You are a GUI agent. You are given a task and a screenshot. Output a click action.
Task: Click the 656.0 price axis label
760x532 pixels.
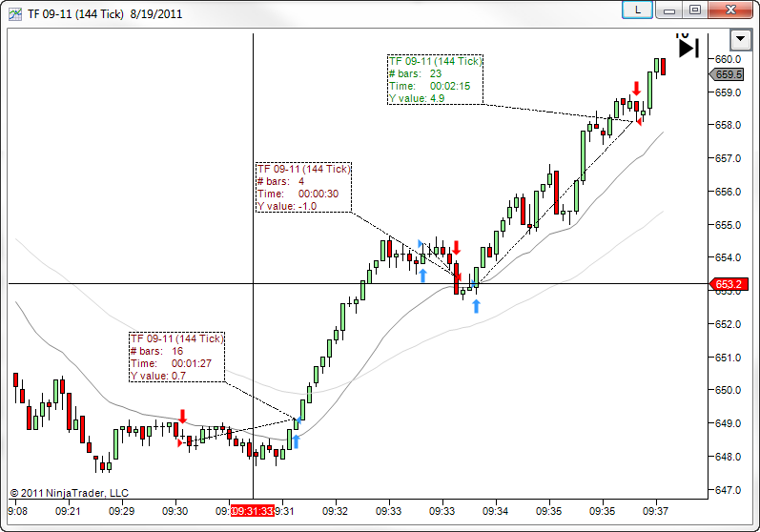pos(728,192)
